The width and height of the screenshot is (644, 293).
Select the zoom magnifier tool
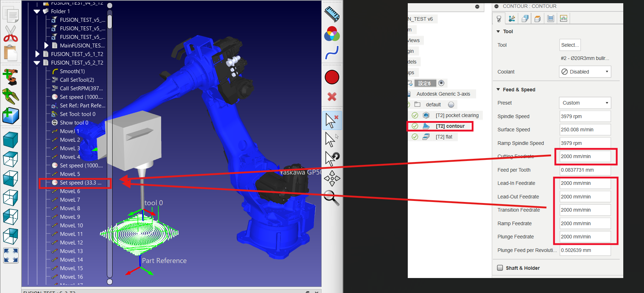coord(331,197)
